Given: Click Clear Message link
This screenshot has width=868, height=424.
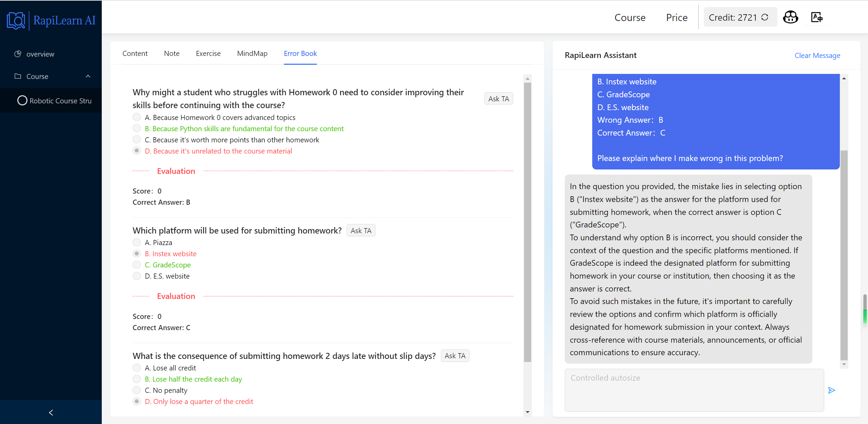Looking at the screenshot, I should 817,56.
